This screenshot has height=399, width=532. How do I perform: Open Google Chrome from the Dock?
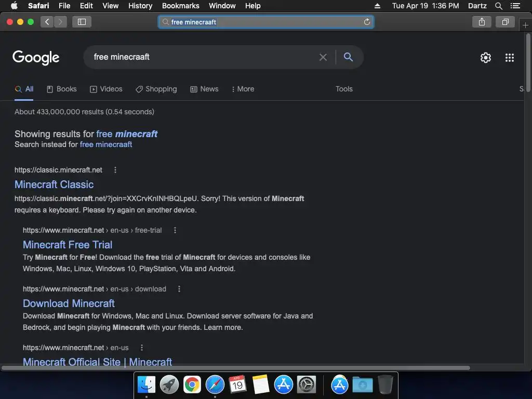click(192, 385)
